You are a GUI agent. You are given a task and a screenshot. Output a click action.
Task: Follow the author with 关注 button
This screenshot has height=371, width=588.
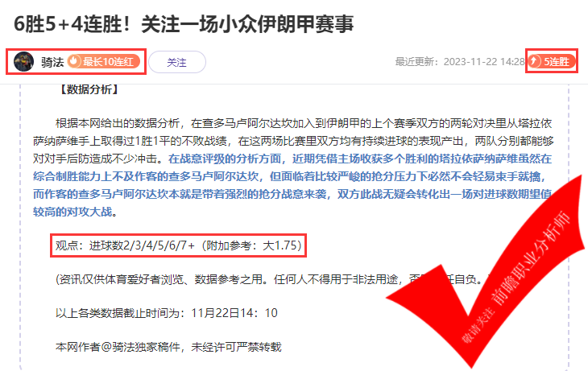click(177, 62)
